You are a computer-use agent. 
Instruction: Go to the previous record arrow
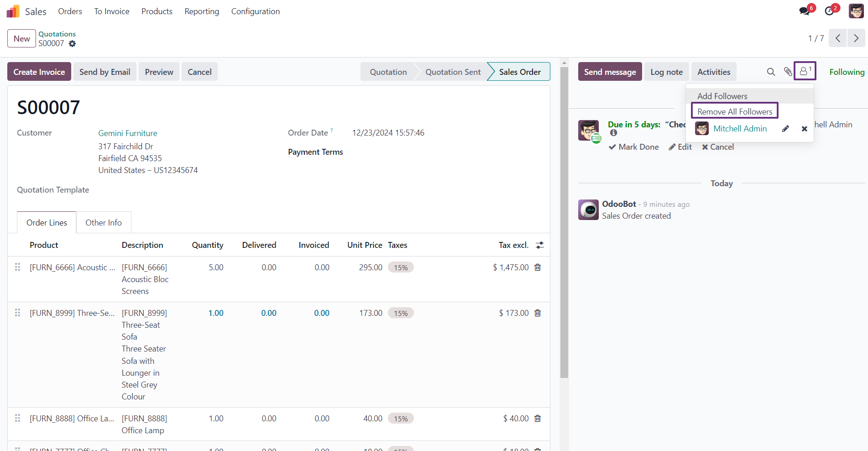tap(838, 38)
